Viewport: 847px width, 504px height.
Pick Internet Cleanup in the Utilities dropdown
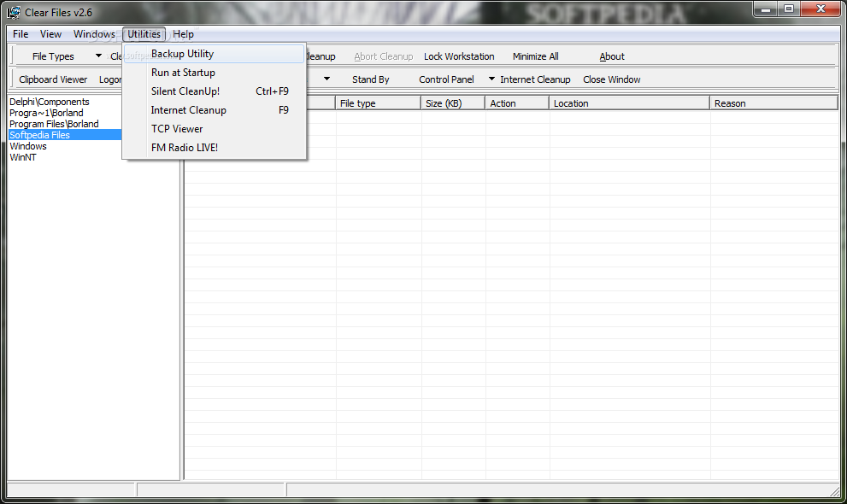pos(215,110)
